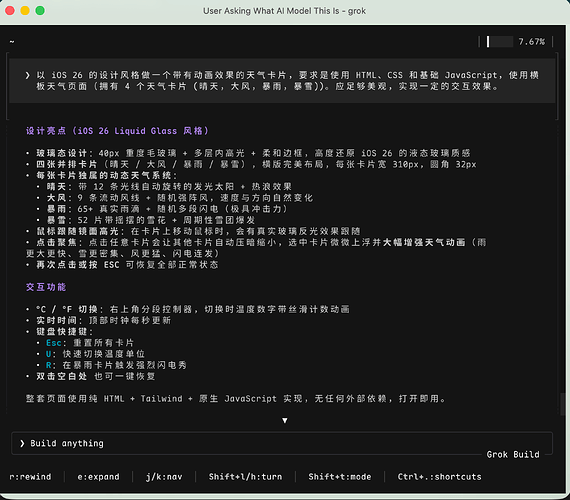The height and width of the screenshot is (500, 570).
Task: Click the cyan 'Esc' shortcut text
Action: coord(54,343)
